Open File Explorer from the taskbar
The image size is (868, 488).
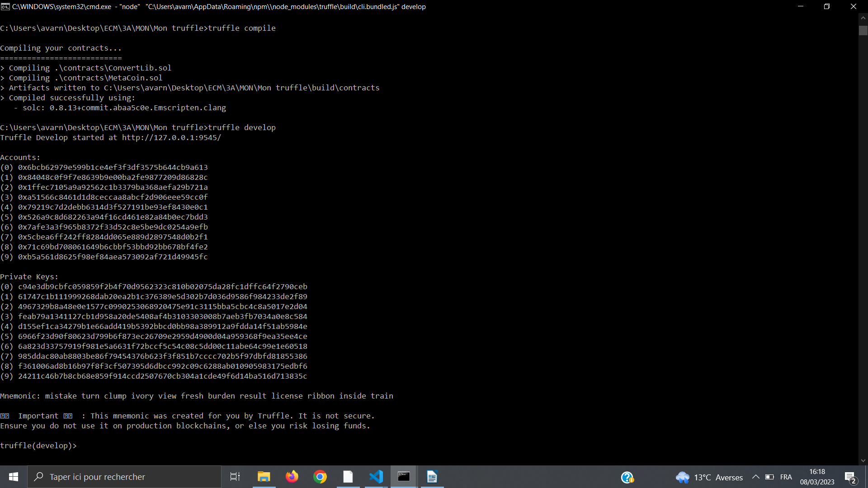click(264, 477)
